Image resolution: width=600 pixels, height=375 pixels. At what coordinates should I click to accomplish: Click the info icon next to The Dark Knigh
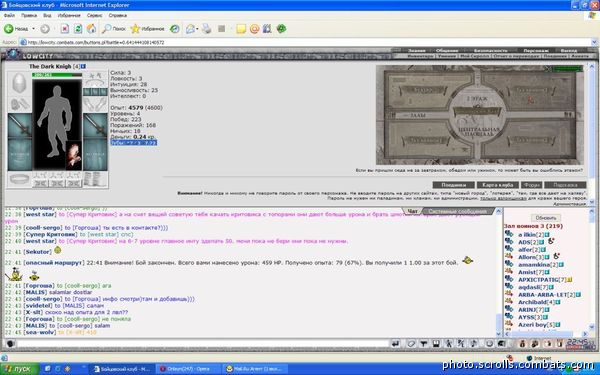click(83, 67)
